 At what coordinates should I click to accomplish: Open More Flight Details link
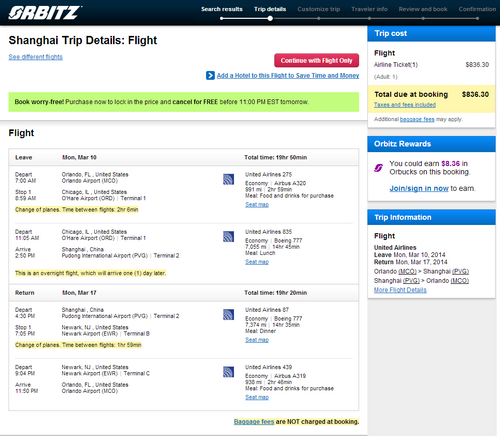click(x=400, y=290)
